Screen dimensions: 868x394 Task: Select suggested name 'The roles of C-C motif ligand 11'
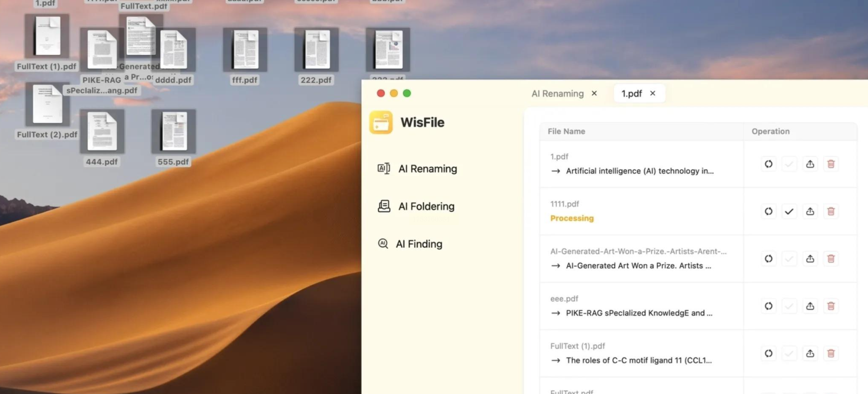[x=639, y=360]
